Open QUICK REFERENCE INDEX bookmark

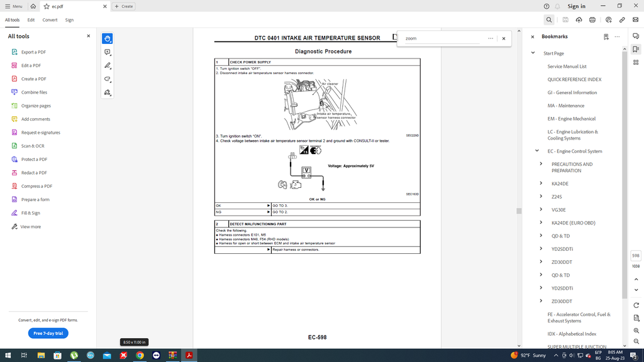click(574, 79)
